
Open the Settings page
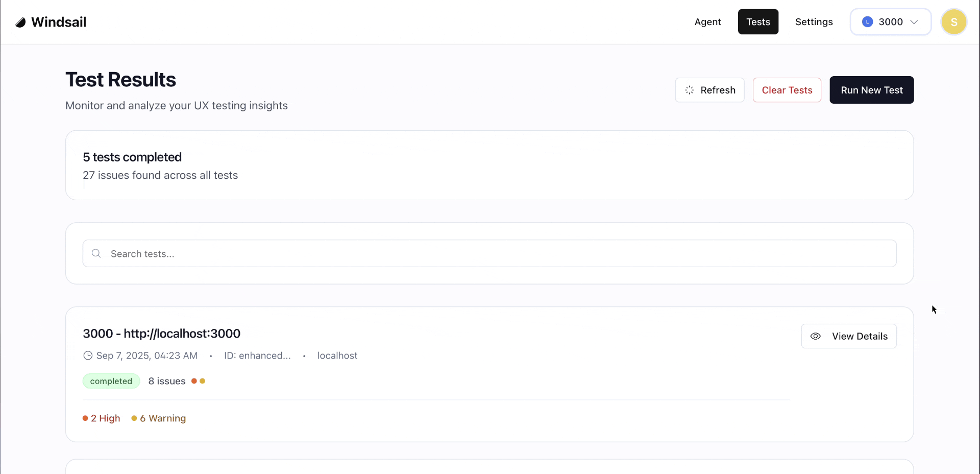814,22
